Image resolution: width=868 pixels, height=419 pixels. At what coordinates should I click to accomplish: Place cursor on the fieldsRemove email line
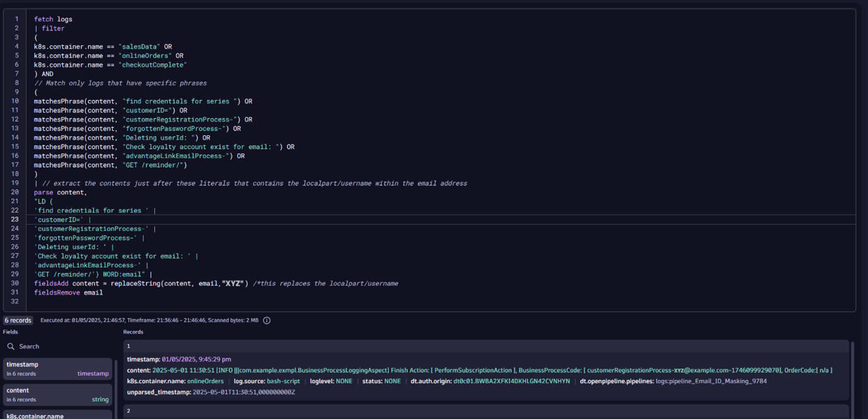(68, 293)
